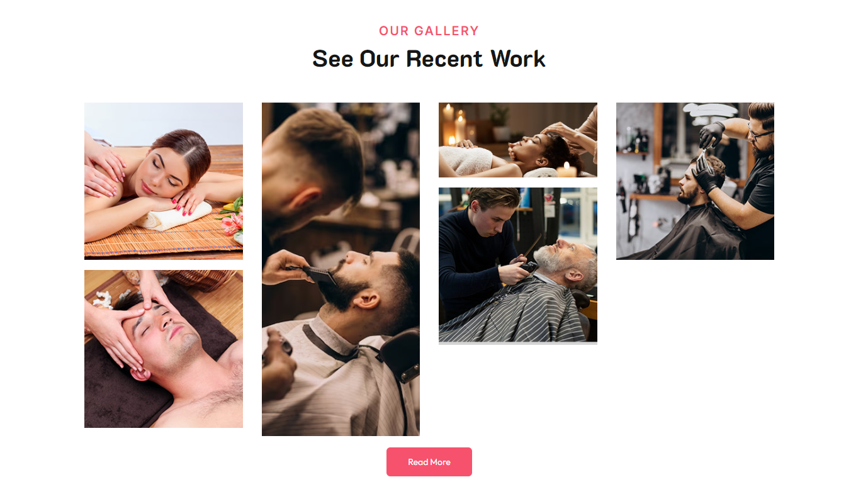Click the OUR GALLERY label
This screenshot has width=868, height=482.
tap(429, 31)
